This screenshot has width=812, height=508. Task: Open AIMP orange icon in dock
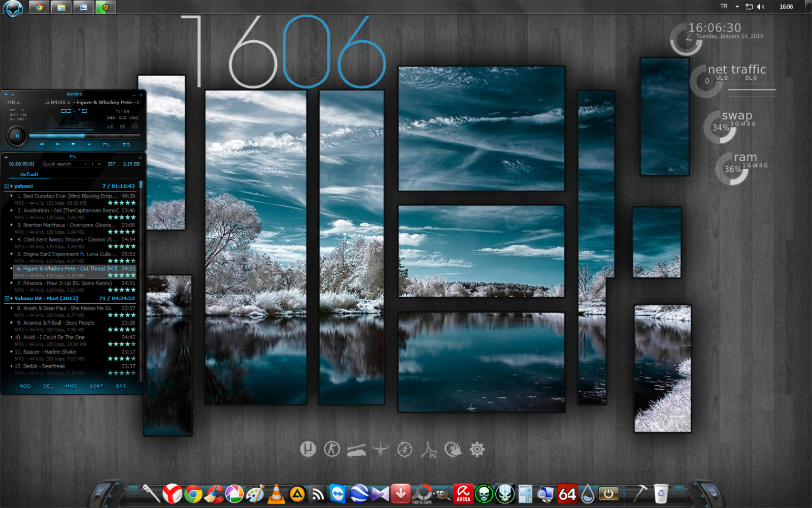[297, 494]
